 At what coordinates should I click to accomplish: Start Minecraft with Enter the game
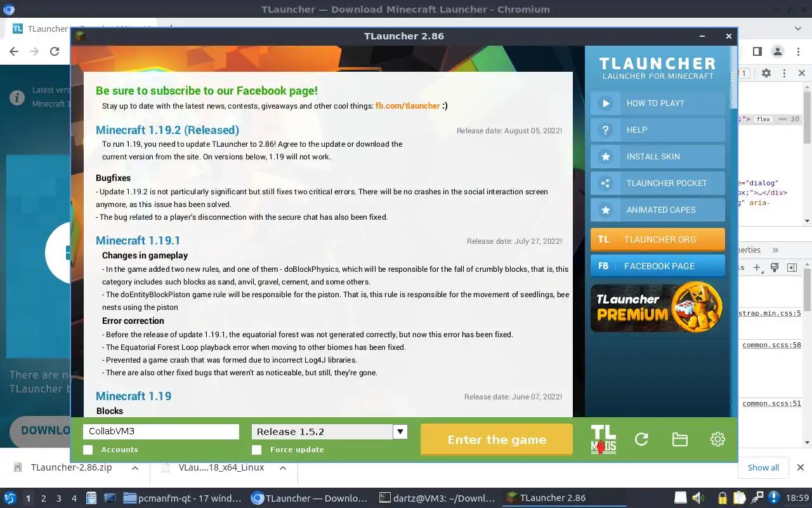pos(497,439)
